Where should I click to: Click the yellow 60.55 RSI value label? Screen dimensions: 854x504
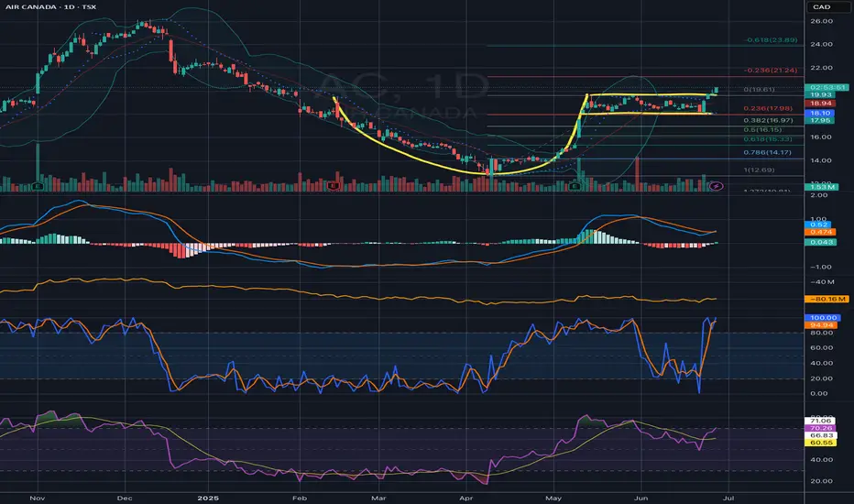[820, 443]
